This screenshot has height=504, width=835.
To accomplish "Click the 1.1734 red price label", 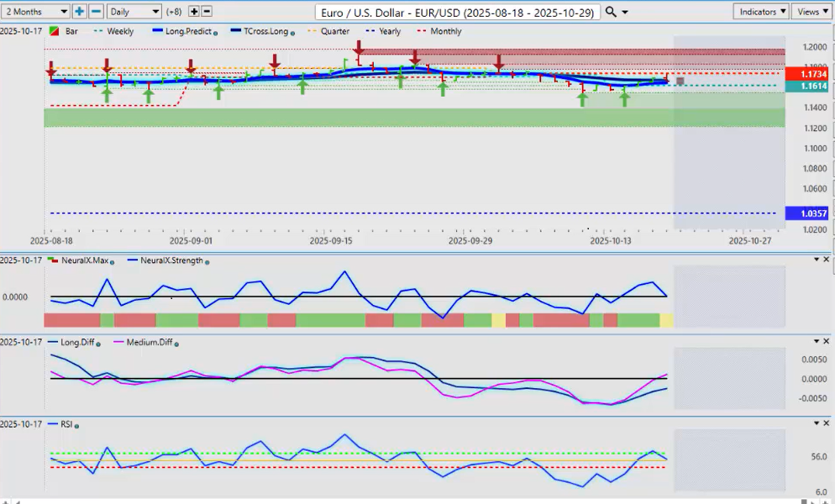I will point(808,74).
